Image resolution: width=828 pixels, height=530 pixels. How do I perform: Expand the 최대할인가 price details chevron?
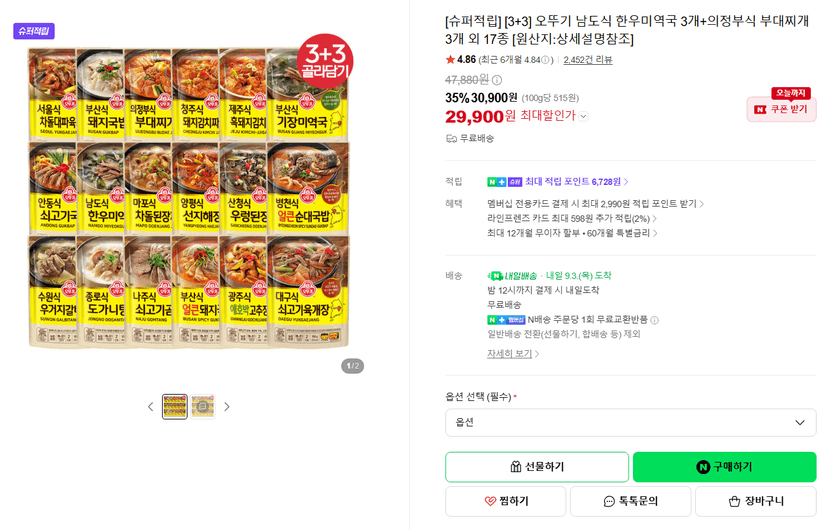584,116
